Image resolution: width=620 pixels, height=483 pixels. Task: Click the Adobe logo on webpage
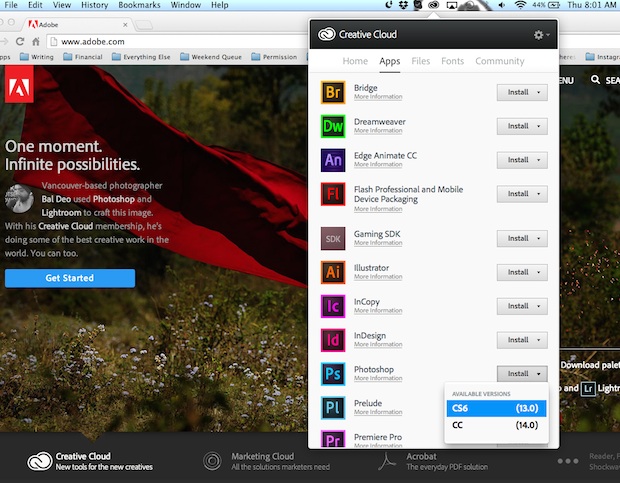[19, 84]
